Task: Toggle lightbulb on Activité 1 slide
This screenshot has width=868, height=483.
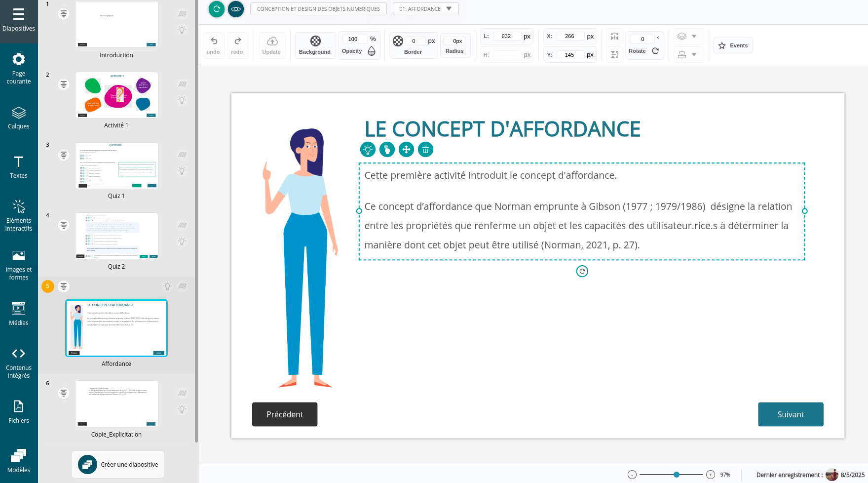Action: 182,100
